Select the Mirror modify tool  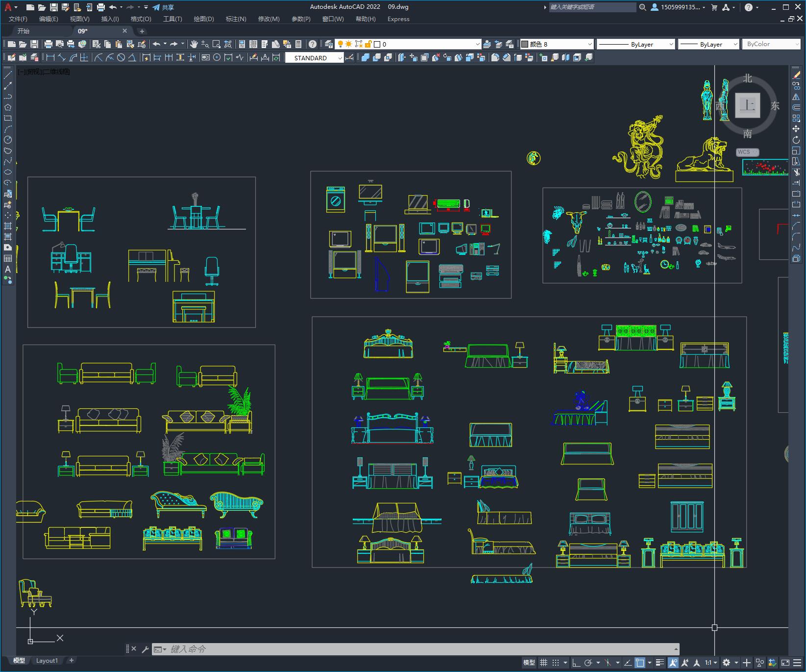pos(796,97)
